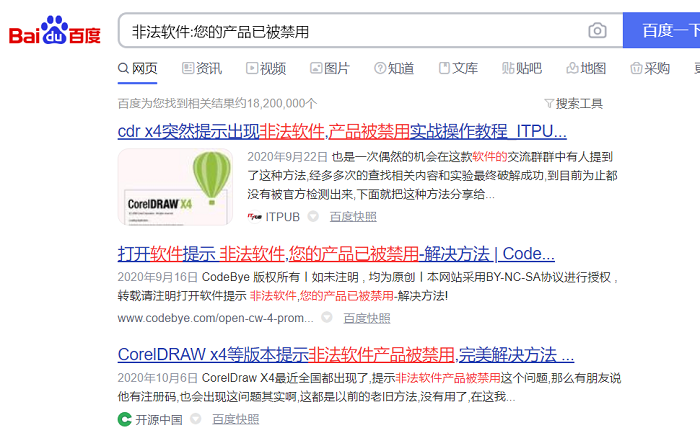The width and height of the screenshot is (700, 433).
Task: Click the Baidu logo
Action: pos(54,31)
